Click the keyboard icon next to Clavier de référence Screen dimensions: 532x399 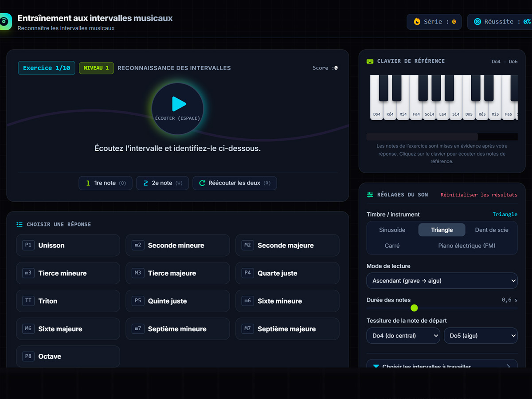[370, 61]
